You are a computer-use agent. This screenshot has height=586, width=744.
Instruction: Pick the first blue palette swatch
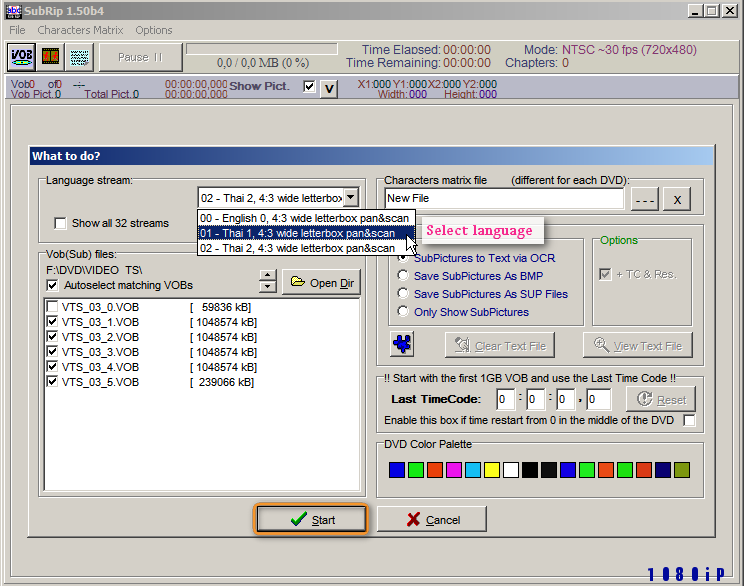click(397, 470)
